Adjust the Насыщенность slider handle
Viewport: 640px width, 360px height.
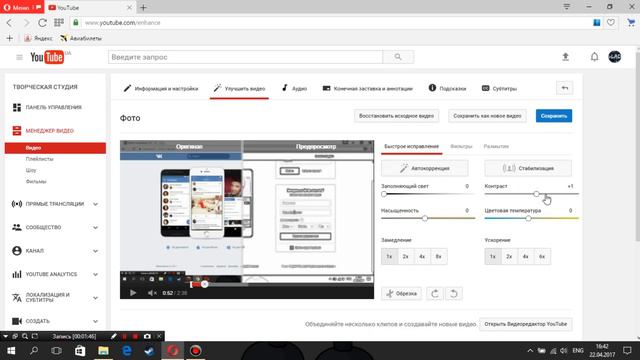(425, 218)
